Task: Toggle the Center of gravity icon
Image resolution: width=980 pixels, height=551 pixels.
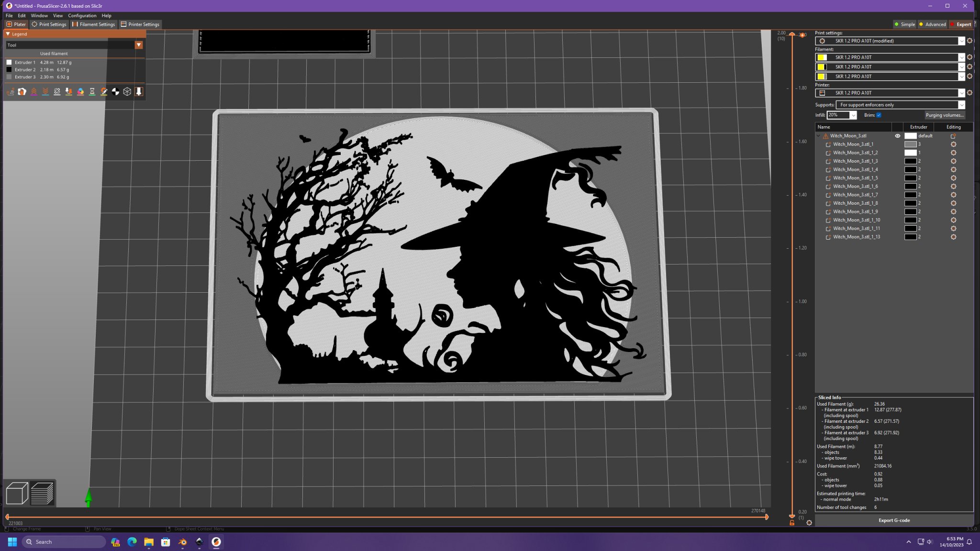Action: [115, 91]
